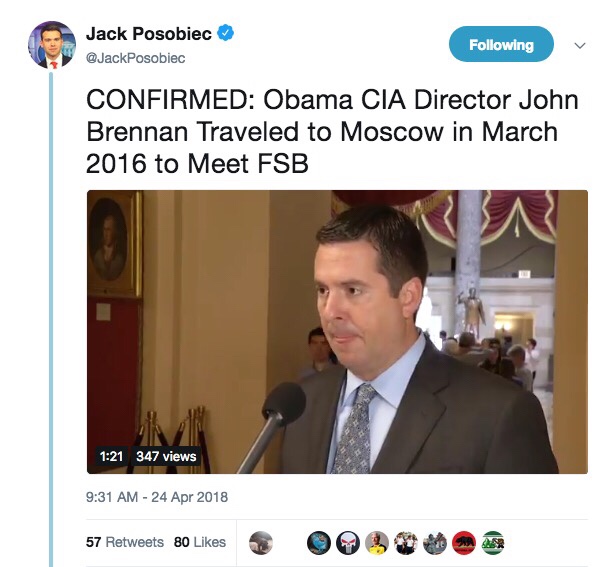Click Jack Posobiec's profile avatar
The height and width of the screenshot is (567, 612).
click(51, 44)
